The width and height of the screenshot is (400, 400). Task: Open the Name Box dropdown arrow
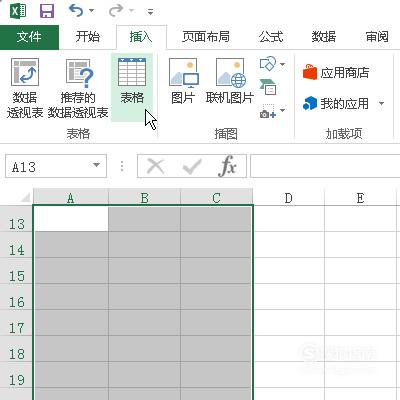pos(97,165)
